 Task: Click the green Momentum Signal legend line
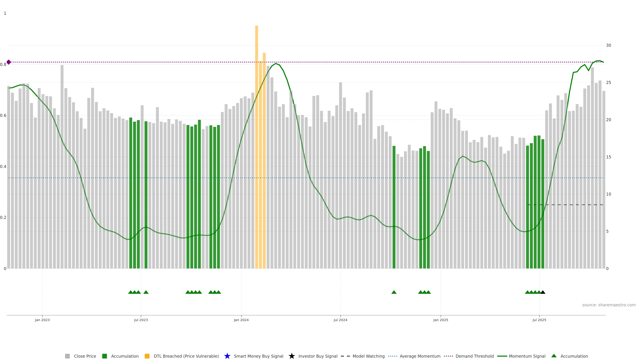coord(502,356)
